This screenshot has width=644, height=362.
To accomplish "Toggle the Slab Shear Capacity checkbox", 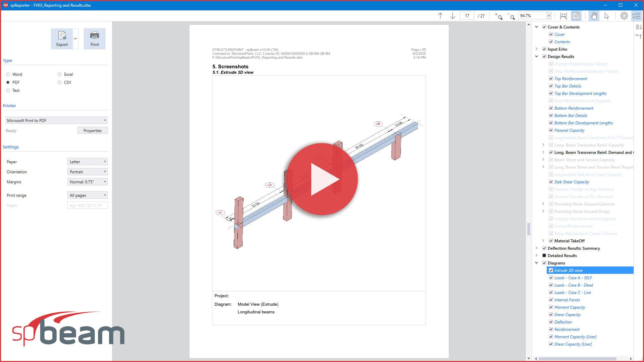I will (551, 182).
